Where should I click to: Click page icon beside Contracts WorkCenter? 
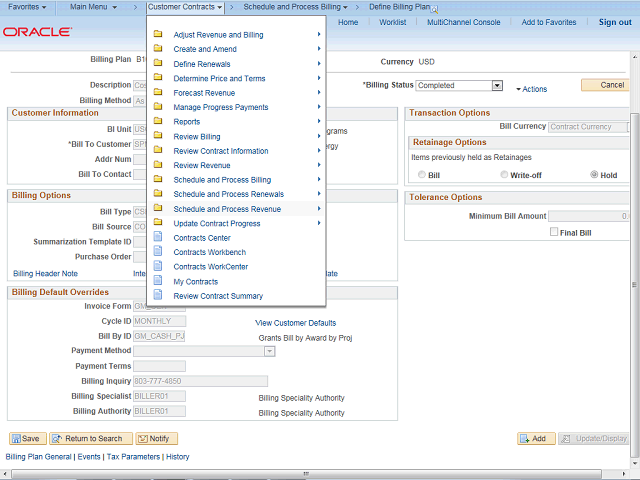(x=158, y=266)
